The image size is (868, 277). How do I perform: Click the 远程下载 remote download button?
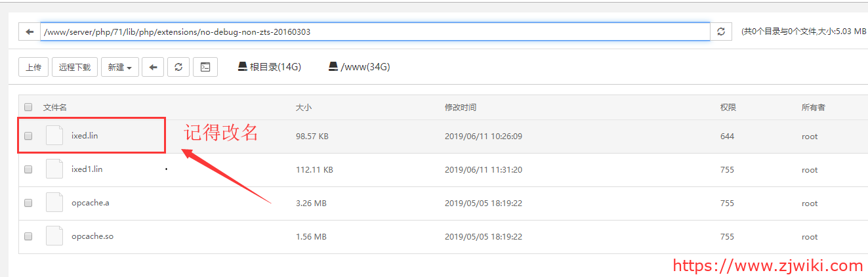[x=75, y=67]
